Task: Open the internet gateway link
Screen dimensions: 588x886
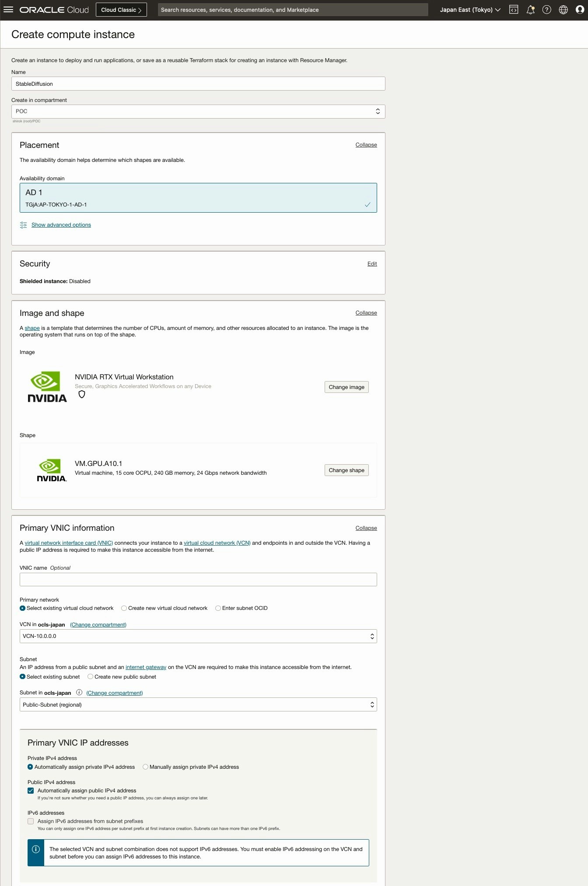Action: pos(146,667)
